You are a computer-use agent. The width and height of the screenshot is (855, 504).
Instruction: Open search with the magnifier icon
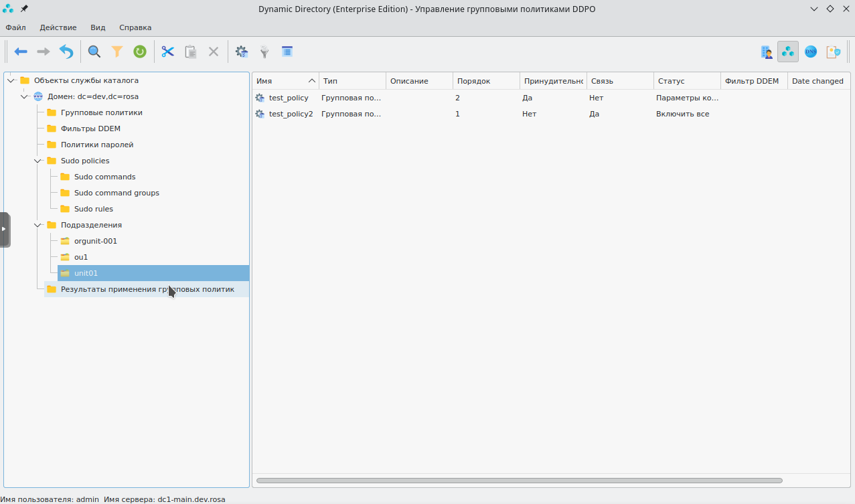pyautogui.click(x=94, y=52)
